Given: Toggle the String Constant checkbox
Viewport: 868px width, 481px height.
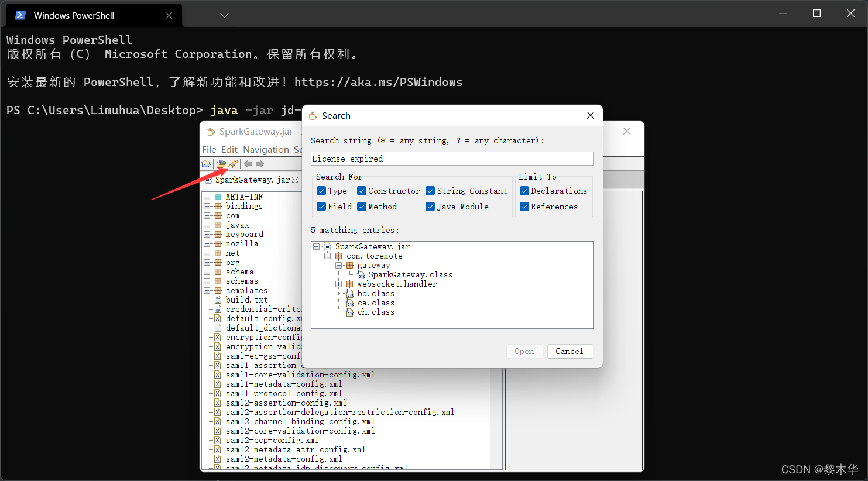Looking at the screenshot, I should tap(430, 191).
